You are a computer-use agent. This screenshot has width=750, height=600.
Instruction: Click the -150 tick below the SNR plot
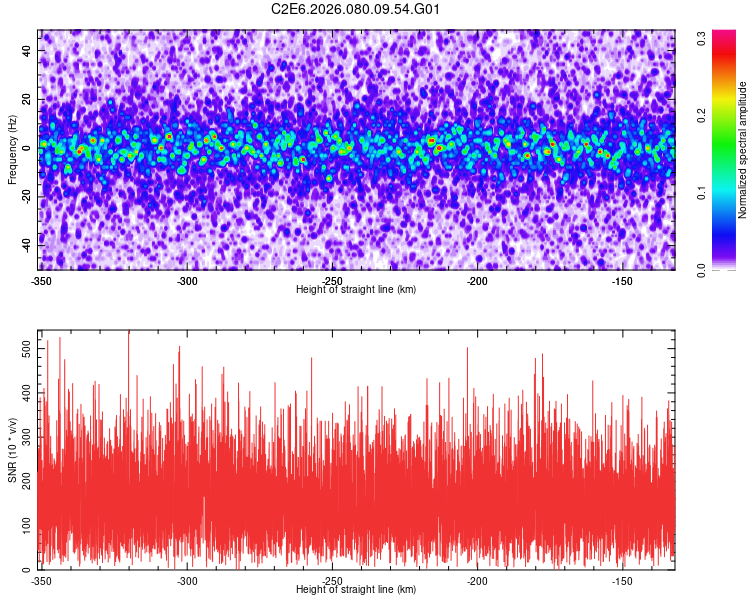tap(622, 581)
